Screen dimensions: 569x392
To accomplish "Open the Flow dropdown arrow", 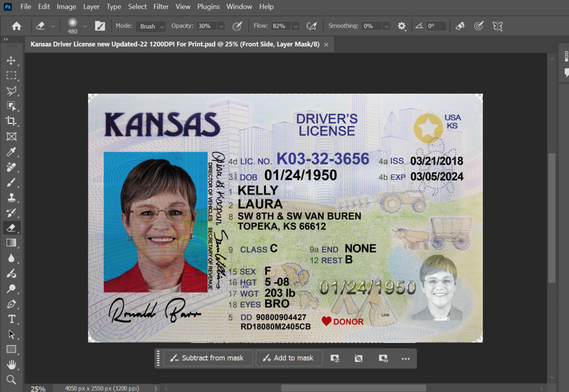I will (296, 26).
